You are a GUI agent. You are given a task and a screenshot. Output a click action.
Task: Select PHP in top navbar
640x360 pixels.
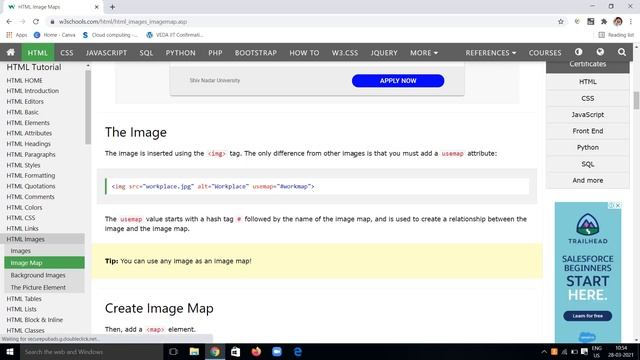215,53
